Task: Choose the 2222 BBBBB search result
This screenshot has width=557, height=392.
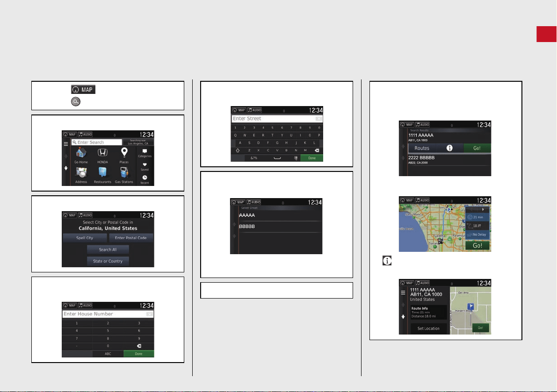Action: (x=449, y=160)
